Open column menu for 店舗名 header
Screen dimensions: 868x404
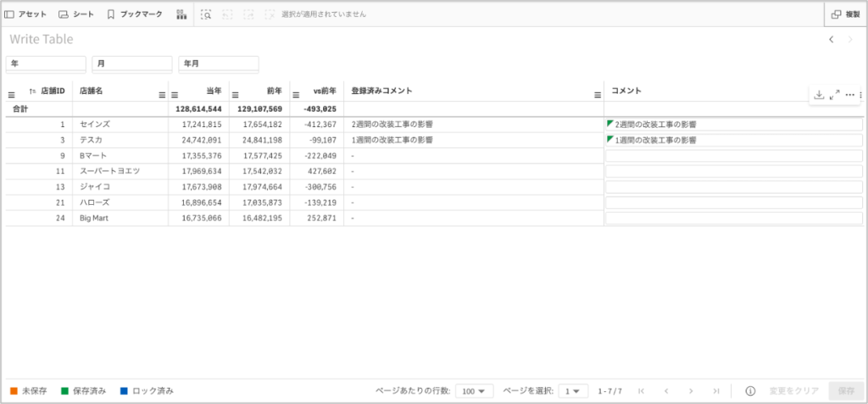[162, 95]
